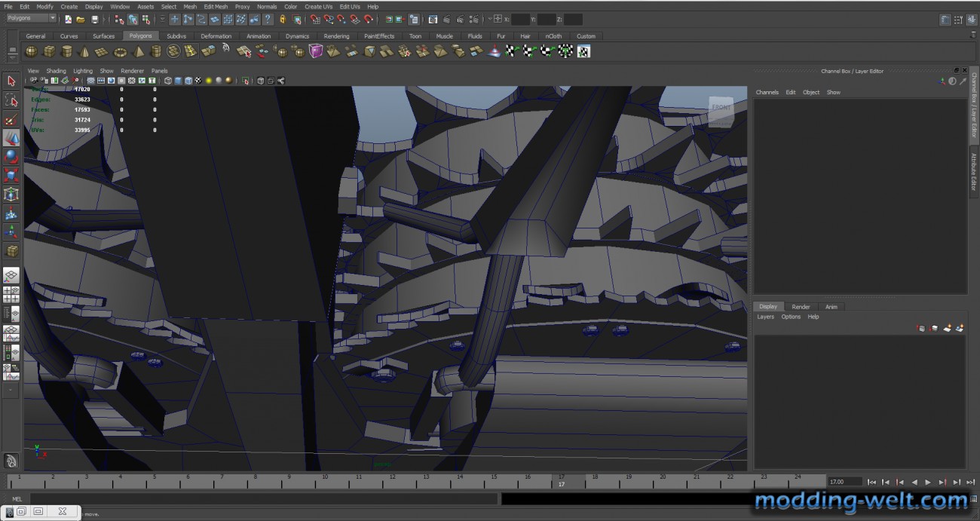Go to end of playback range
Image resolution: width=980 pixels, height=521 pixels.
970,482
